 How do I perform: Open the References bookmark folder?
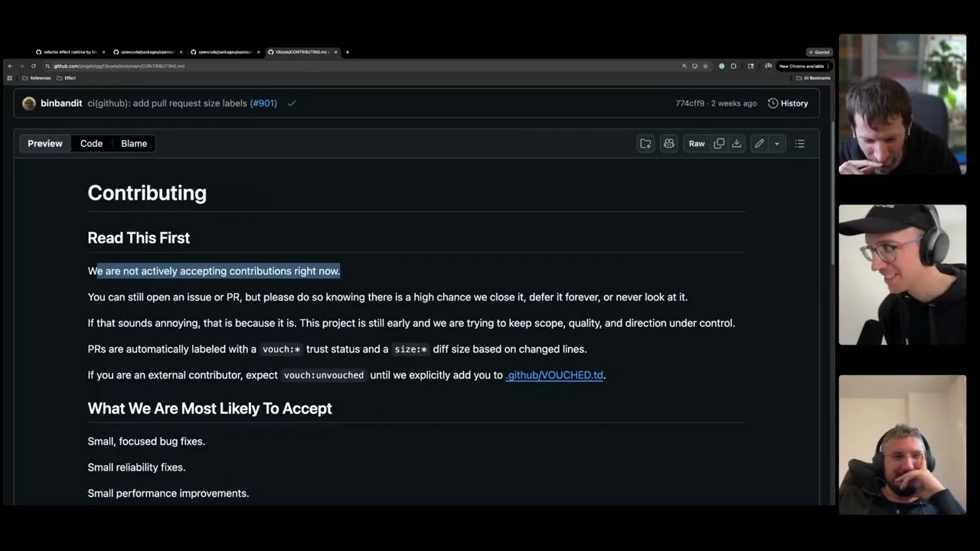37,78
